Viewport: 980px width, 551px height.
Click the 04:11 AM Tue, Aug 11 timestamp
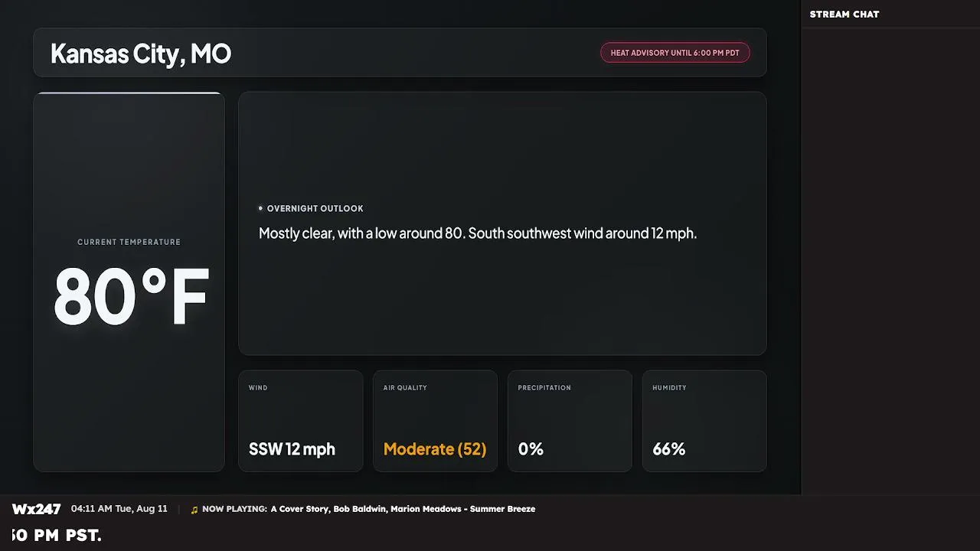click(x=119, y=509)
